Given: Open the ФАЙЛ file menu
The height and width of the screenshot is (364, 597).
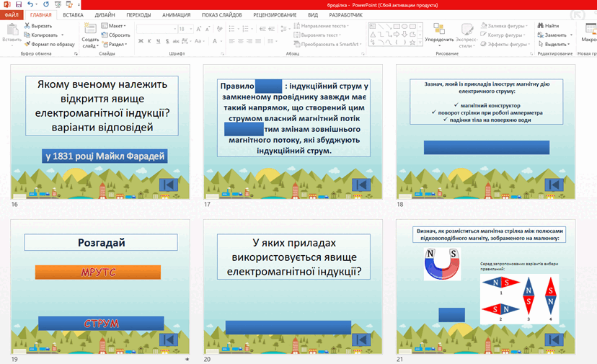Looking at the screenshot, I should click(12, 15).
